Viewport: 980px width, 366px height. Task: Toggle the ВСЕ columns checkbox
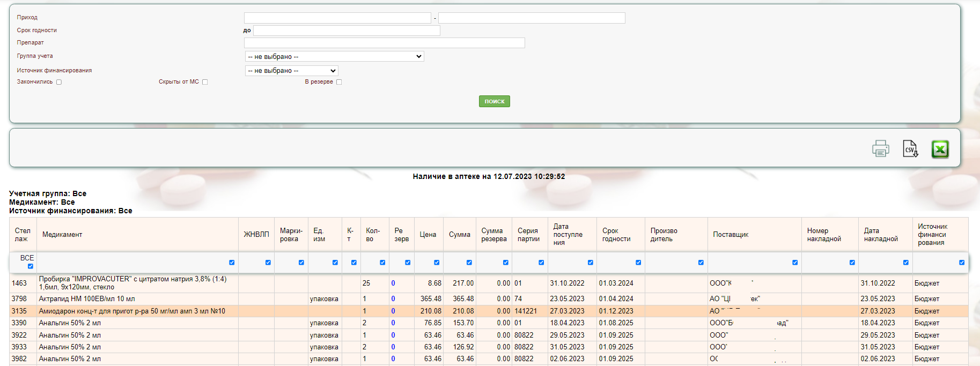pyautogui.click(x=30, y=266)
